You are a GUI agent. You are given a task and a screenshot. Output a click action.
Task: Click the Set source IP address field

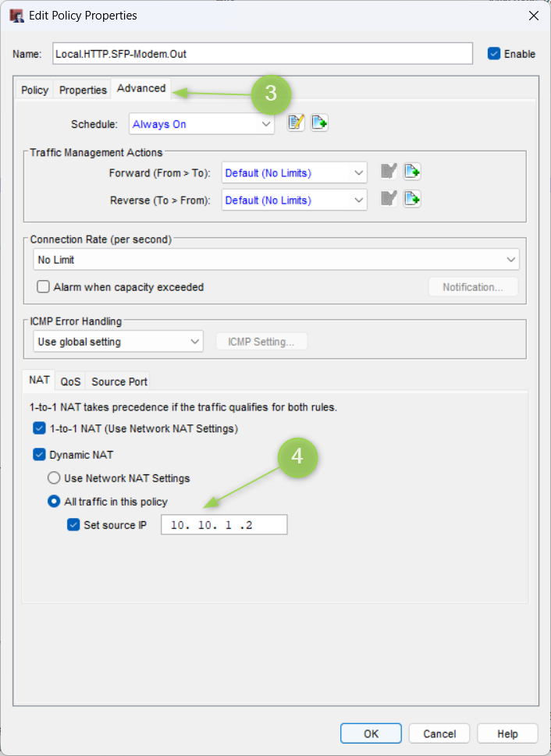[x=224, y=525]
